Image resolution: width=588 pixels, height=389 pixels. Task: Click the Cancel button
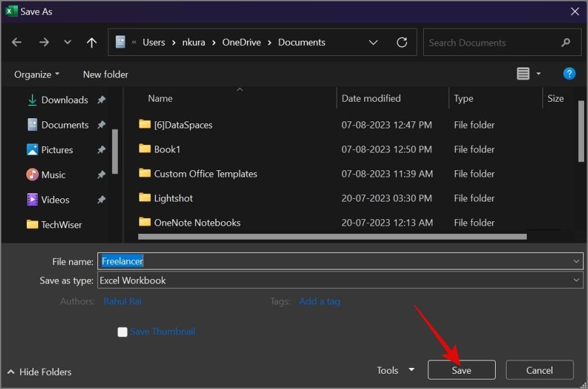[x=539, y=370]
